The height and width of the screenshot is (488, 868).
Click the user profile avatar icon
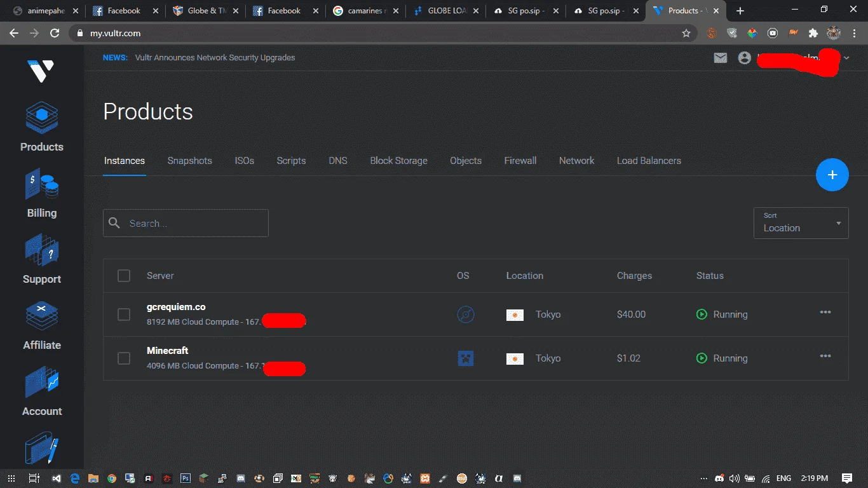[745, 58]
